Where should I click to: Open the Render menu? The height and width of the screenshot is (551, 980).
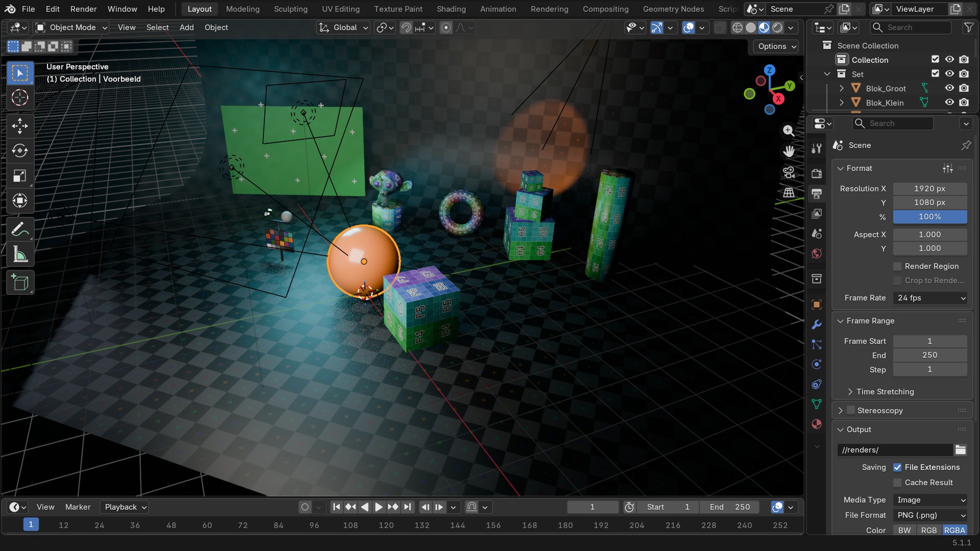pyautogui.click(x=83, y=9)
